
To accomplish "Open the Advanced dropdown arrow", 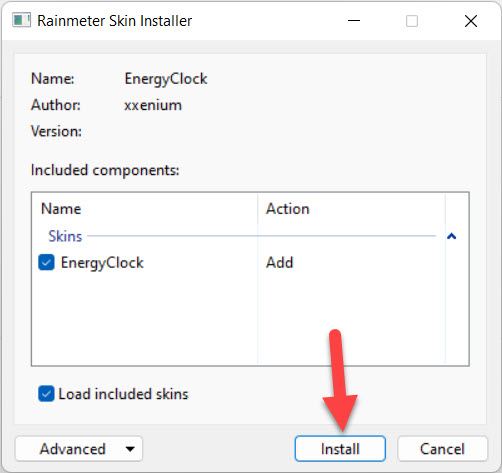I will pos(130,449).
